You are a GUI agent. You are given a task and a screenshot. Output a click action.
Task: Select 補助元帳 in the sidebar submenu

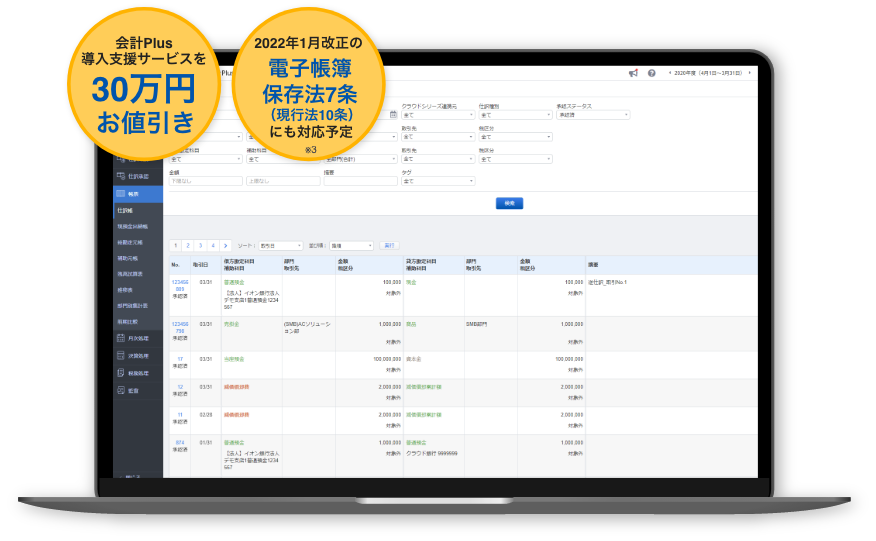(127, 258)
